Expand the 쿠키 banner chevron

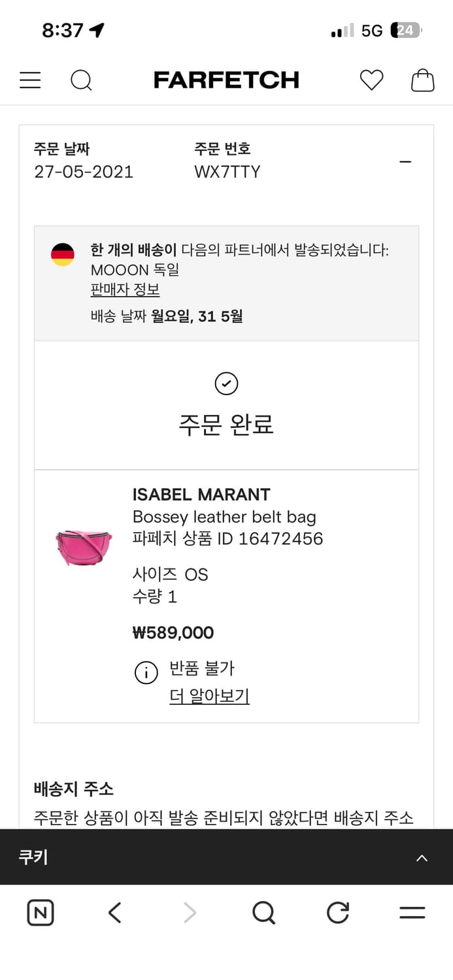point(422,858)
